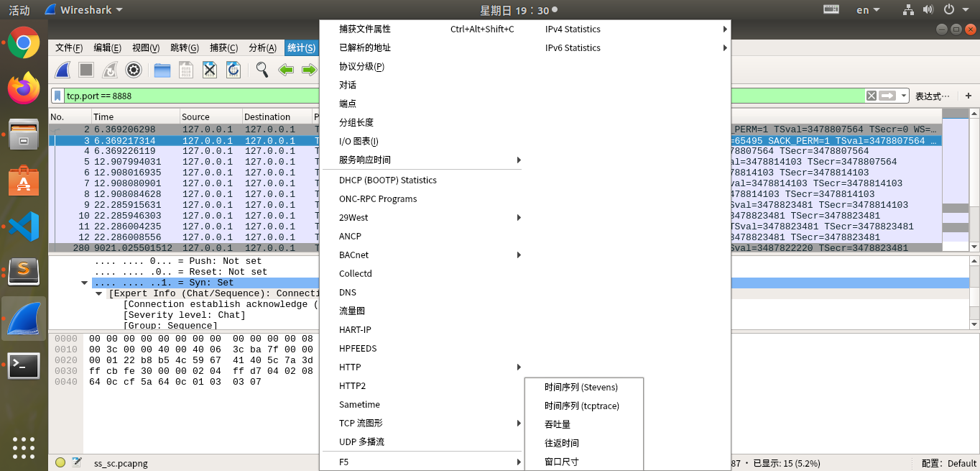980x471 pixels.
Task: Save the capture file icon
Action: tap(186, 70)
